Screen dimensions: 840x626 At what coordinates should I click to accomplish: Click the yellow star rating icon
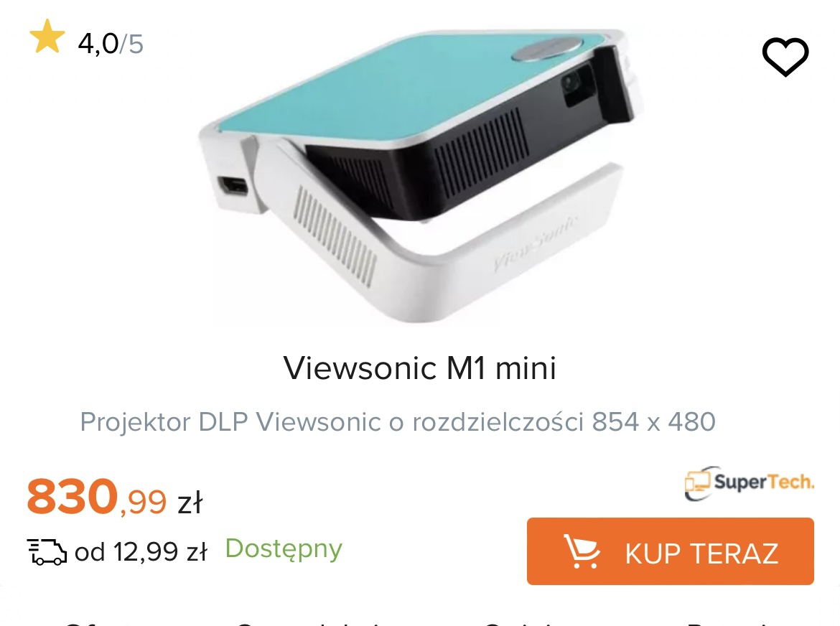pos(47,37)
